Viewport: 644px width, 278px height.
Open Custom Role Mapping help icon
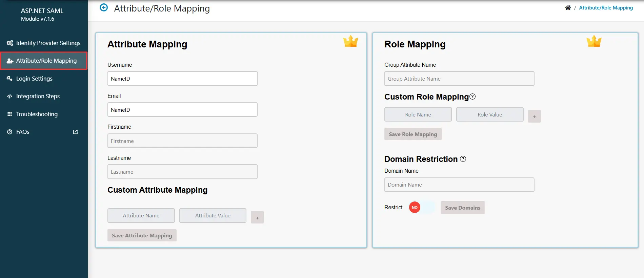coord(472,97)
